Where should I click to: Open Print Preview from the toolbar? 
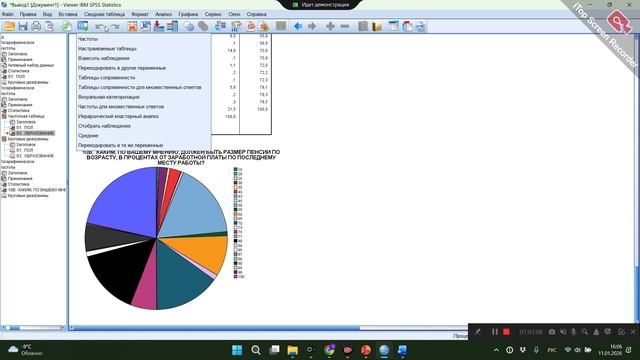tap(49, 27)
